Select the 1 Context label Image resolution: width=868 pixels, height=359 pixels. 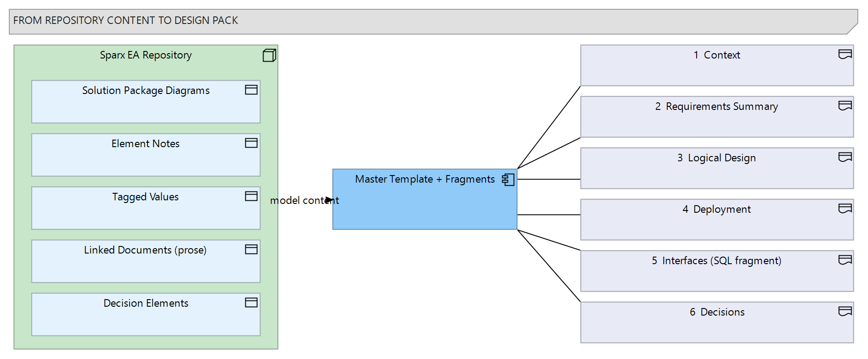pos(717,55)
